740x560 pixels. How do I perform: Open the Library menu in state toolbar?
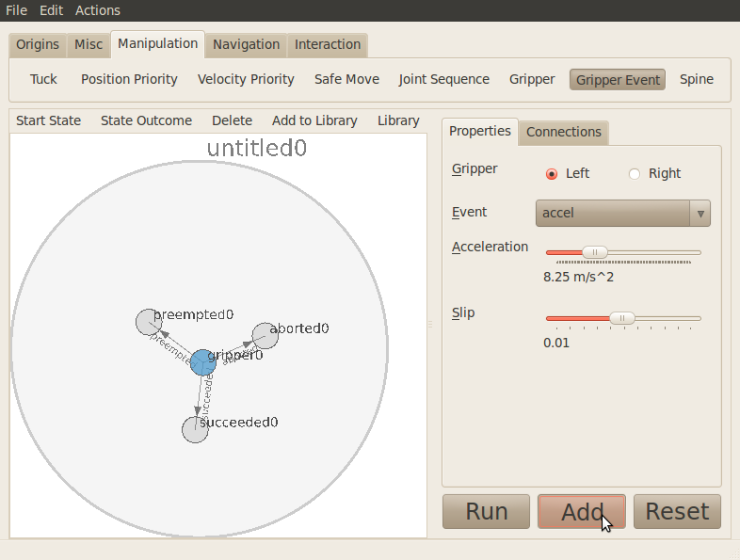[x=398, y=120]
